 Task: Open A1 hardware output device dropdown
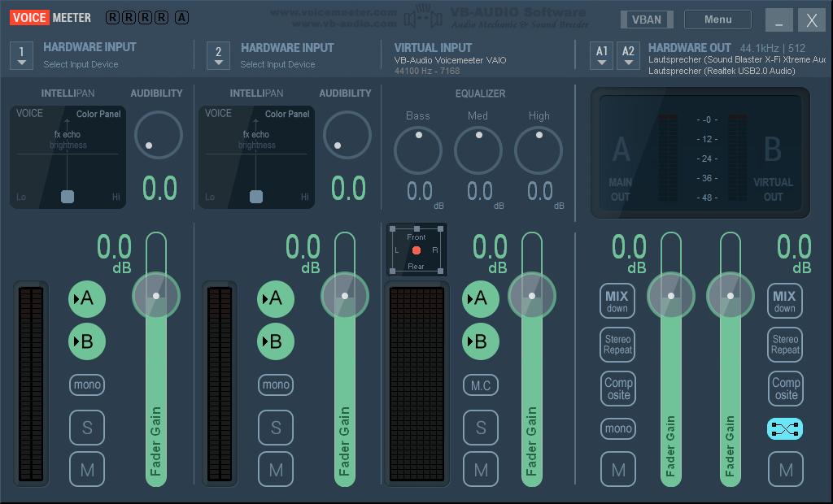[x=601, y=55]
